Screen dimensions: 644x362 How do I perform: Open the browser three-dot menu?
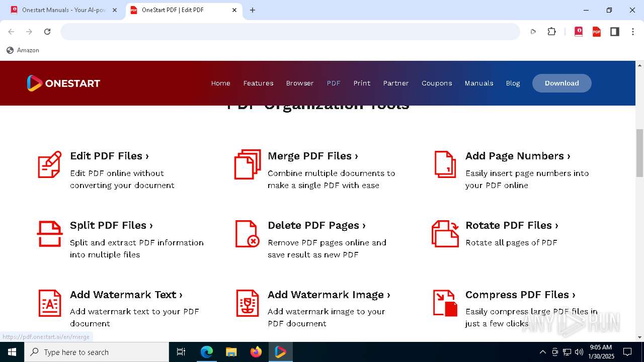(x=633, y=32)
